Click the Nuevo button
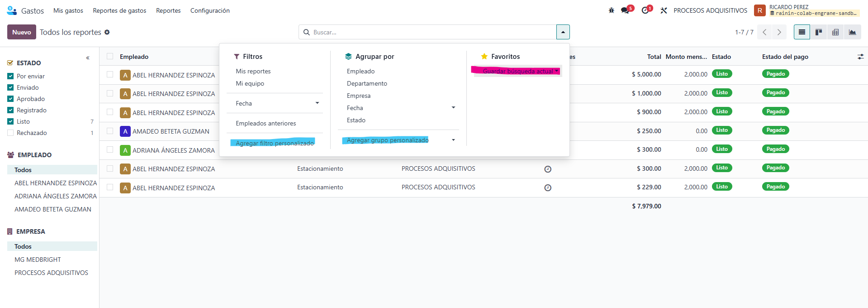868x308 pixels. [21, 32]
